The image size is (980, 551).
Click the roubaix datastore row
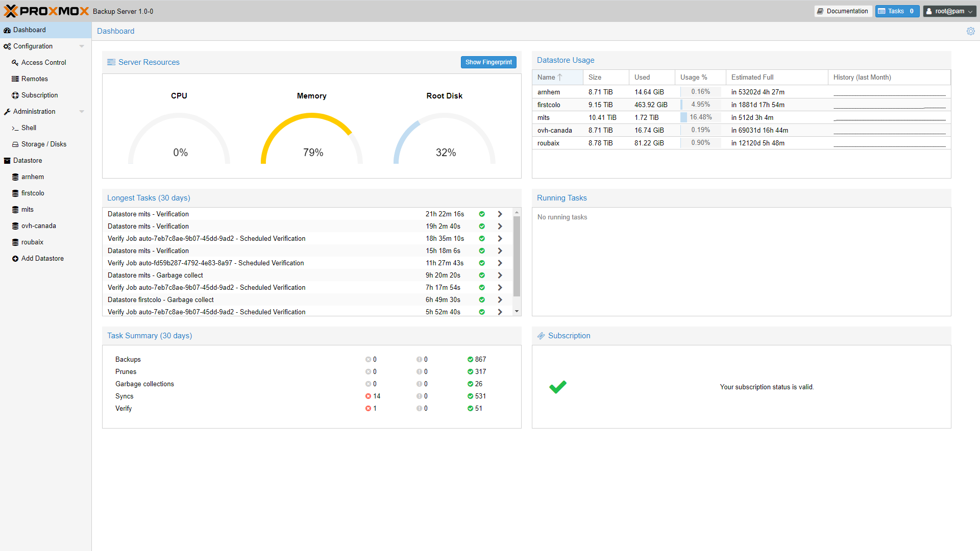tap(741, 143)
